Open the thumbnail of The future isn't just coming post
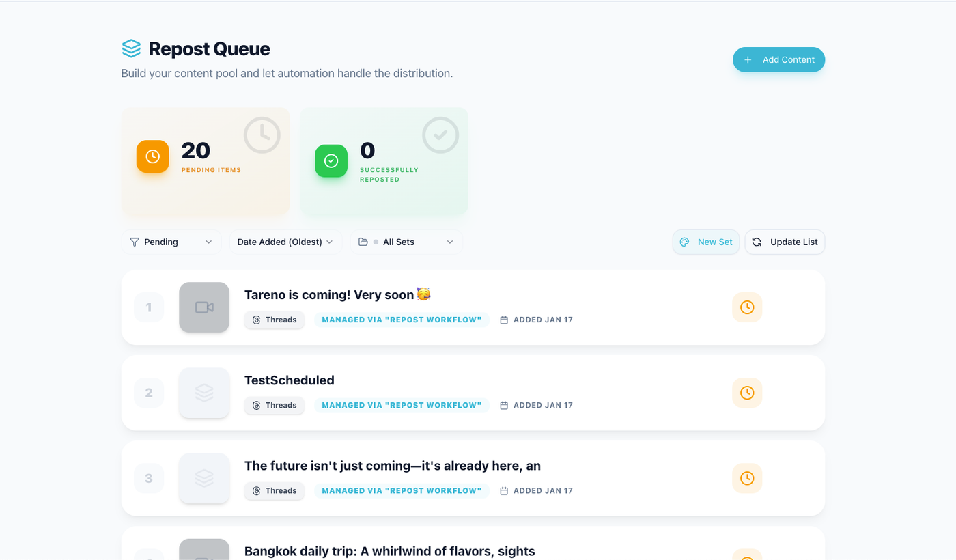 (x=204, y=478)
